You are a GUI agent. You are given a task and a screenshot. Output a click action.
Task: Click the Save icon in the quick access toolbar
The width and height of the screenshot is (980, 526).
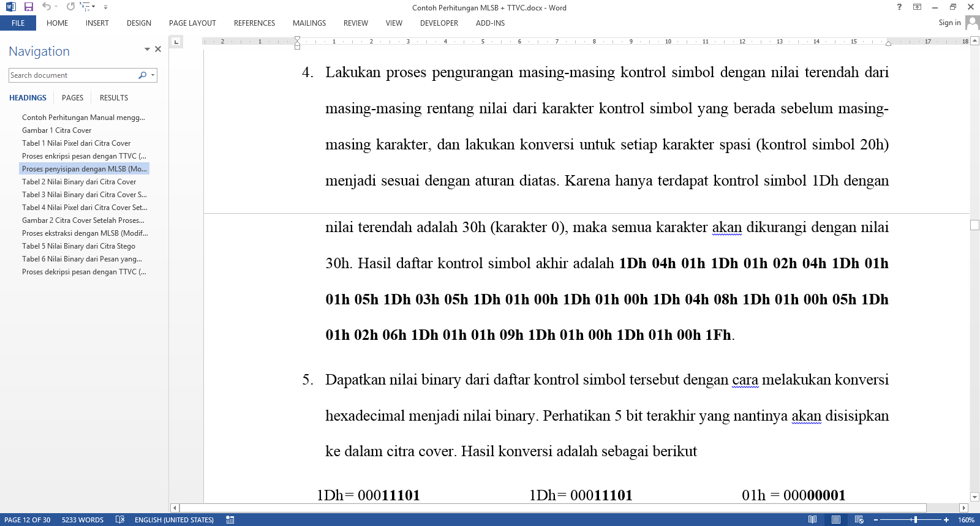coord(28,7)
